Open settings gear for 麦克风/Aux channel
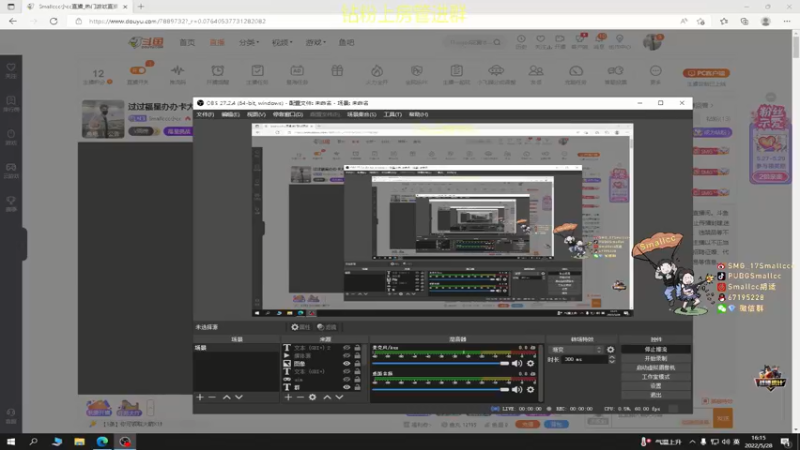Image resolution: width=800 pixels, height=450 pixels. (x=531, y=363)
